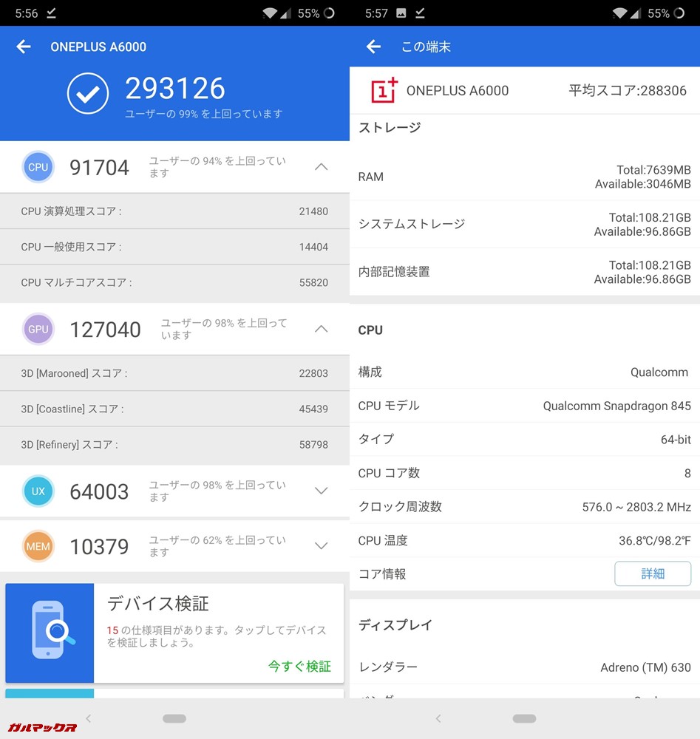Click the 3D [Refinery] score row
Screen dimensions: 700x739
click(x=174, y=445)
